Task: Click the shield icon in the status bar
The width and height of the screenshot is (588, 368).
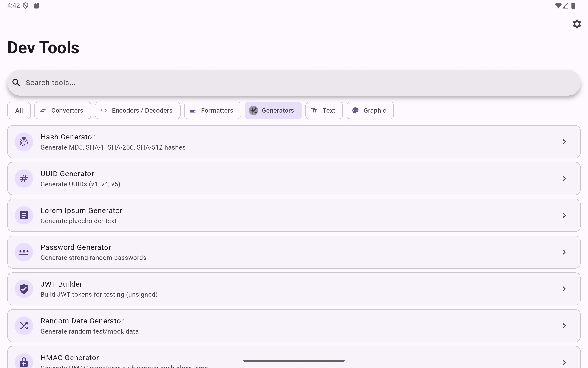Action: click(x=25, y=5)
